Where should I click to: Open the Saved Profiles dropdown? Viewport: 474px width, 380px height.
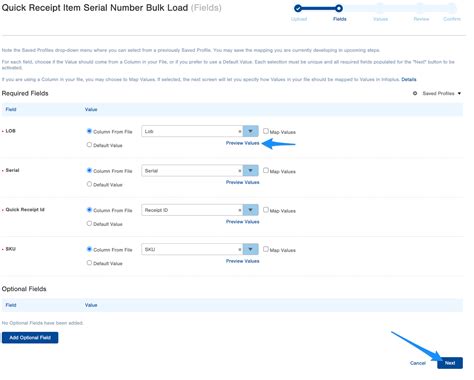pos(442,93)
